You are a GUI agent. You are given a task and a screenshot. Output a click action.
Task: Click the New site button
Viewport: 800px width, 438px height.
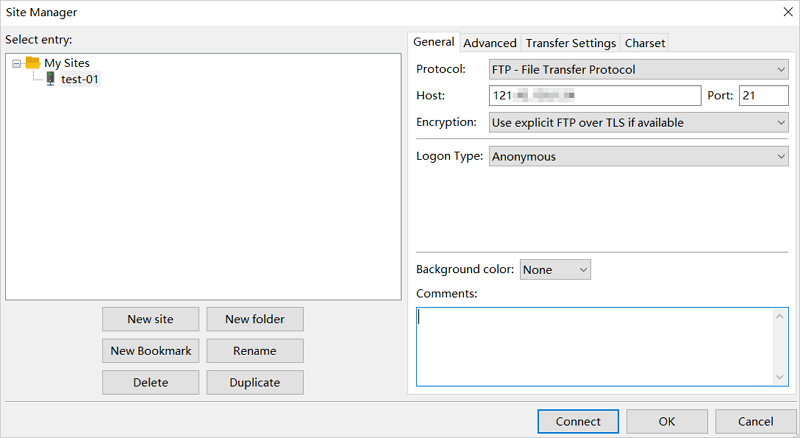point(151,319)
